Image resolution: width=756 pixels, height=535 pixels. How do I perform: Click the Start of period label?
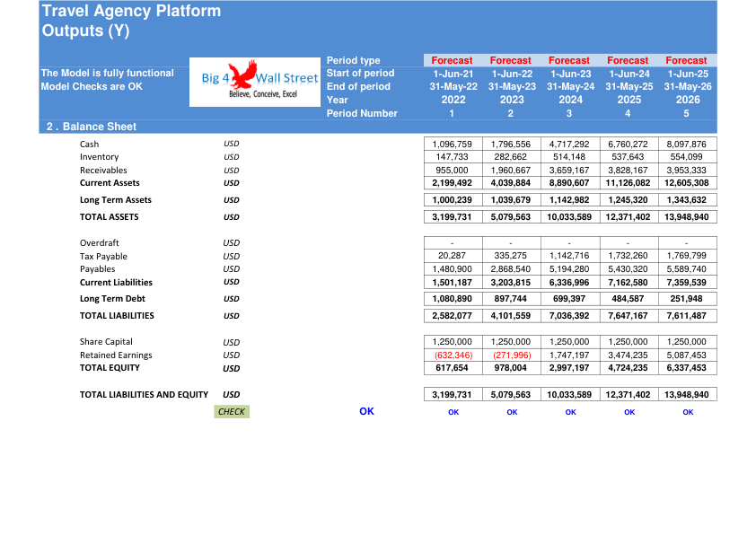coord(360,74)
